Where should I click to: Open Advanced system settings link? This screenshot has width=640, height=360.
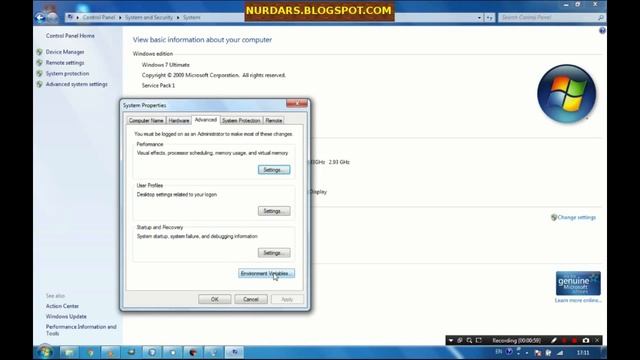click(77, 84)
